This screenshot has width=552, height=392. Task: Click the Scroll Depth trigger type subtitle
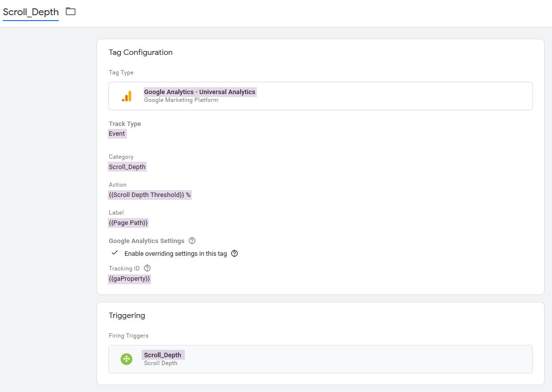pos(160,363)
